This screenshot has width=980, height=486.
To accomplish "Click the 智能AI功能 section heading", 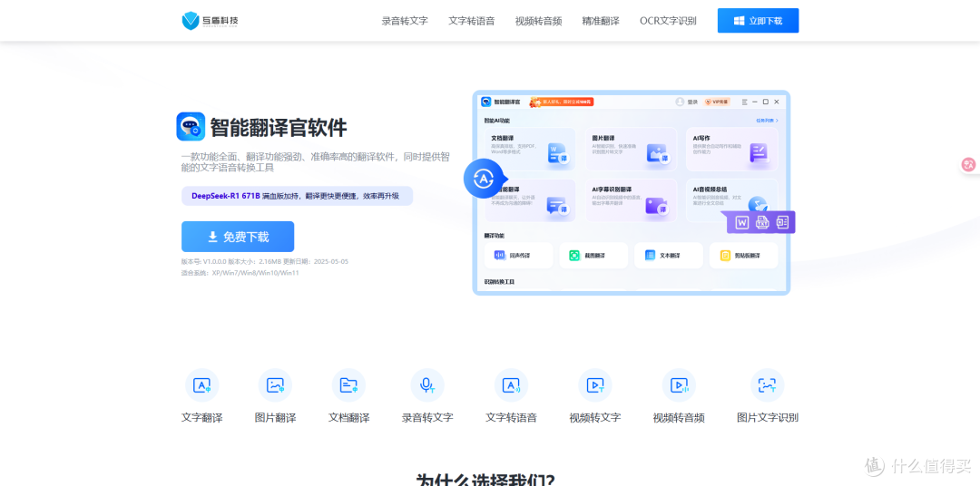I will (496, 121).
